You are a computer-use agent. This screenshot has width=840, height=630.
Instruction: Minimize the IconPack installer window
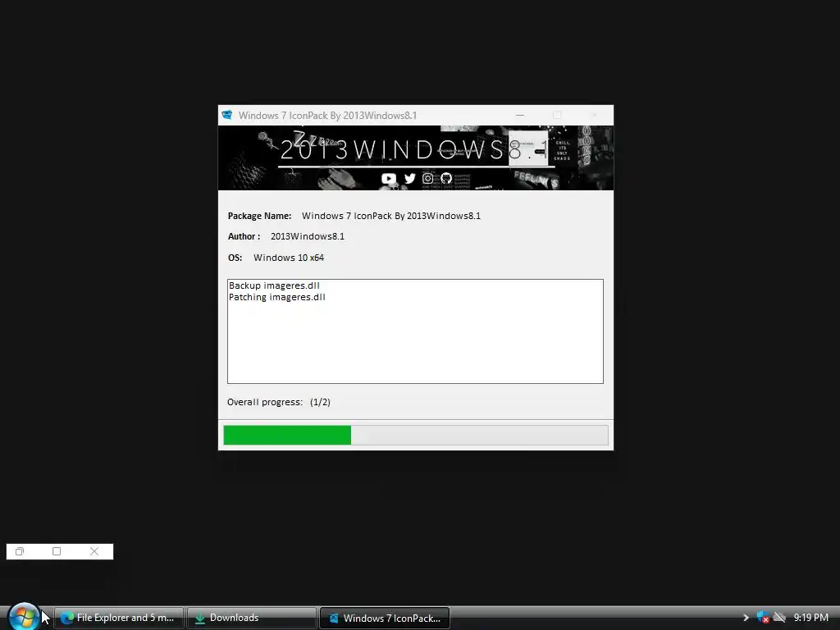pyautogui.click(x=519, y=115)
